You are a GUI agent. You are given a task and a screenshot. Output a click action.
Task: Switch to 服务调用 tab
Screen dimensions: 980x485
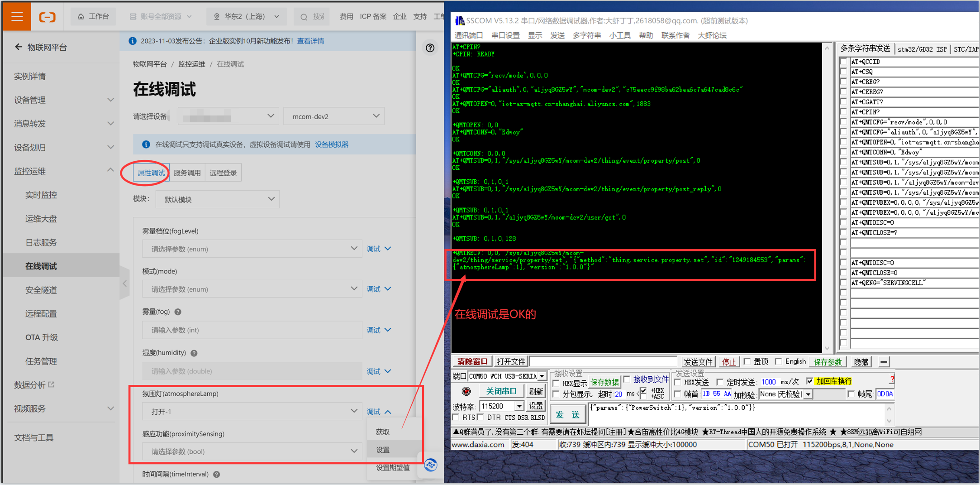tap(187, 173)
